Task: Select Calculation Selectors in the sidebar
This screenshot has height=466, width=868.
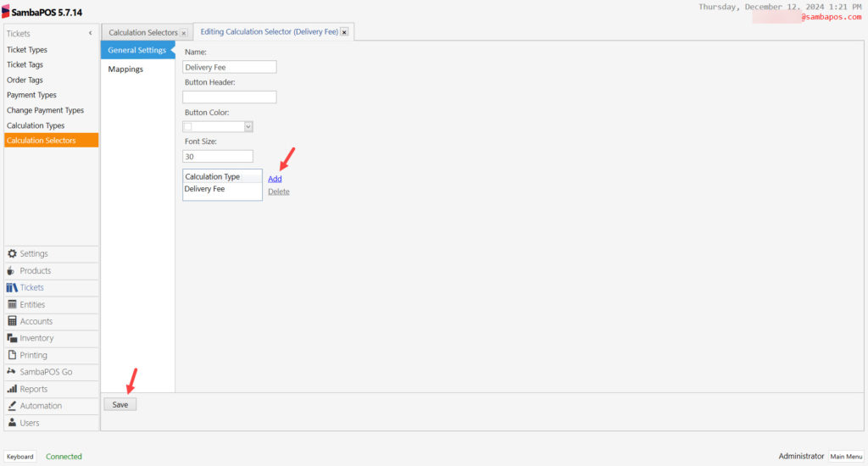Action: (x=51, y=141)
